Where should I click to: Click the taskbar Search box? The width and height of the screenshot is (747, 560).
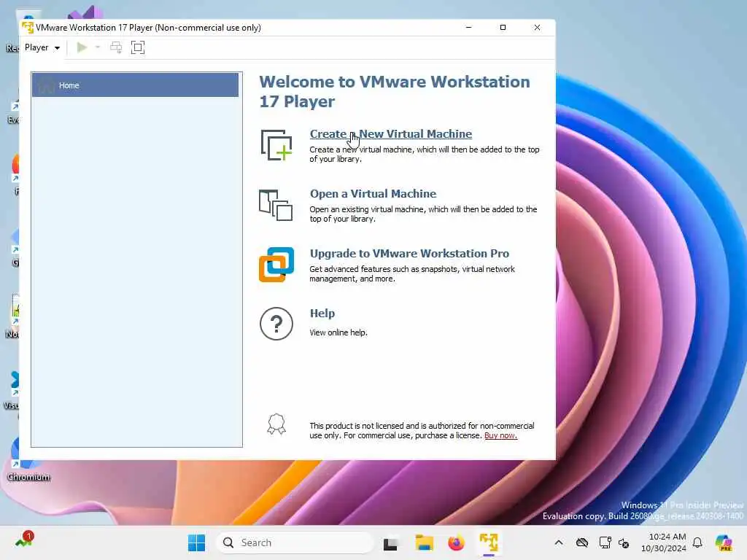(x=295, y=542)
